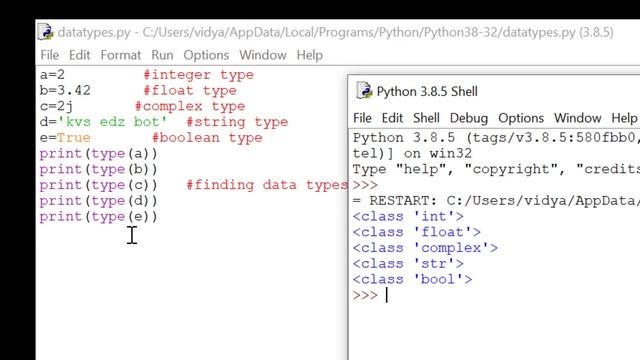Click the '#complex type' comment
Viewport: 640px width, 360px height.
(190, 106)
